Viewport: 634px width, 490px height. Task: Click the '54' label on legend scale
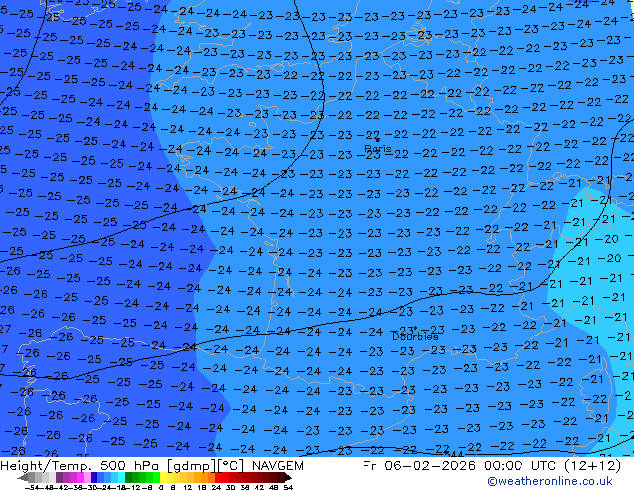[x=288, y=488]
